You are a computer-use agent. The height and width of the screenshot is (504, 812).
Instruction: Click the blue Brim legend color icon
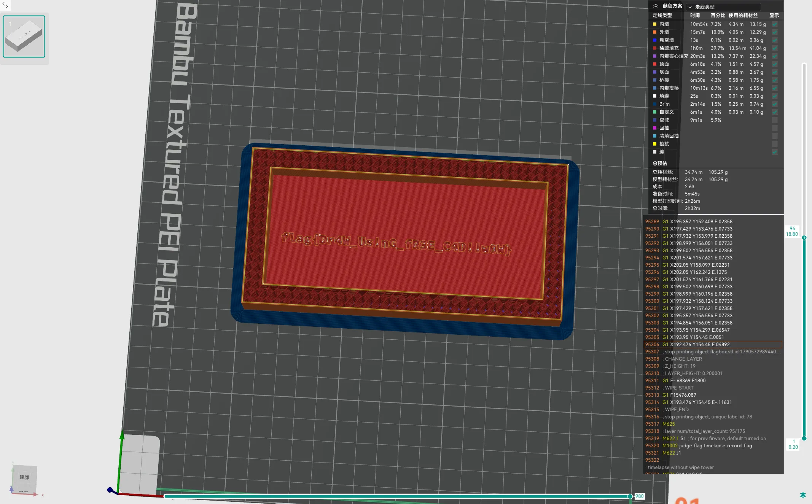pyautogui.click(x=654, y=104)
